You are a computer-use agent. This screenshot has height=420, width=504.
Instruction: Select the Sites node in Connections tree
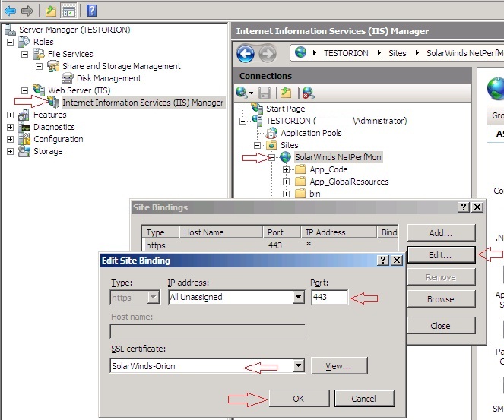290,145
